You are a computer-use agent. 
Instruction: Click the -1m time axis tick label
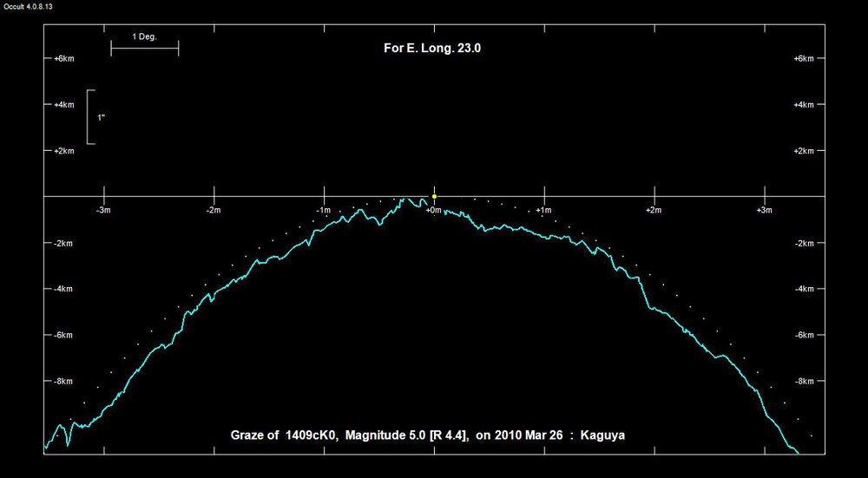pyautogui.click(x=323, y=210)
